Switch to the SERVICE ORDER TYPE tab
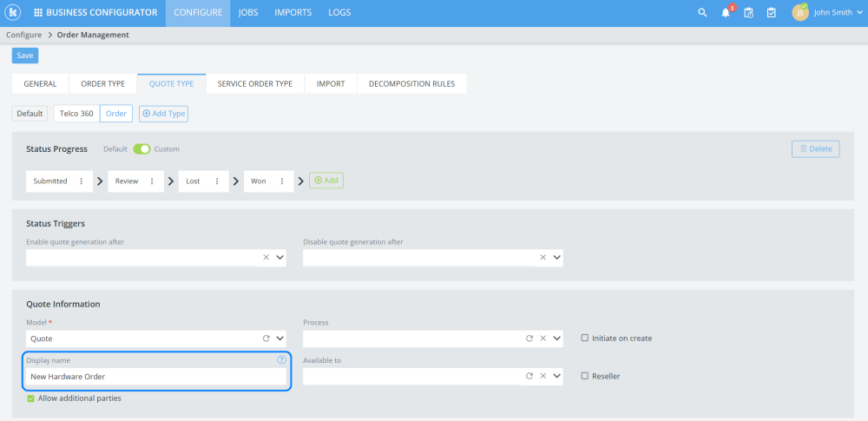The height and width of the screenshot is (421, 868). (255, 83)
